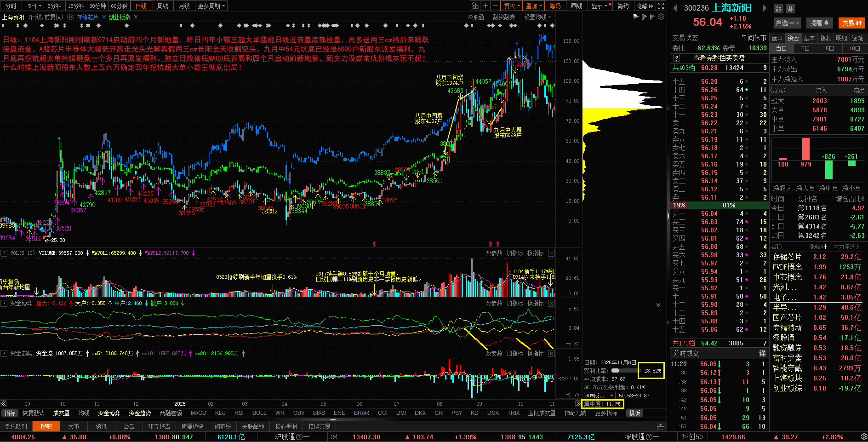Open the 盘口 tab in right panel
868x442 pixels.
click(x=777, y=38)
